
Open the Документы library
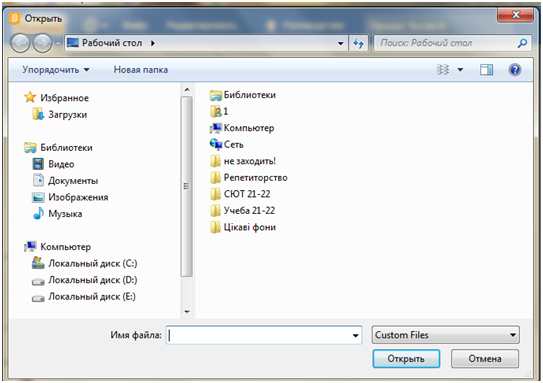[73, 181]
